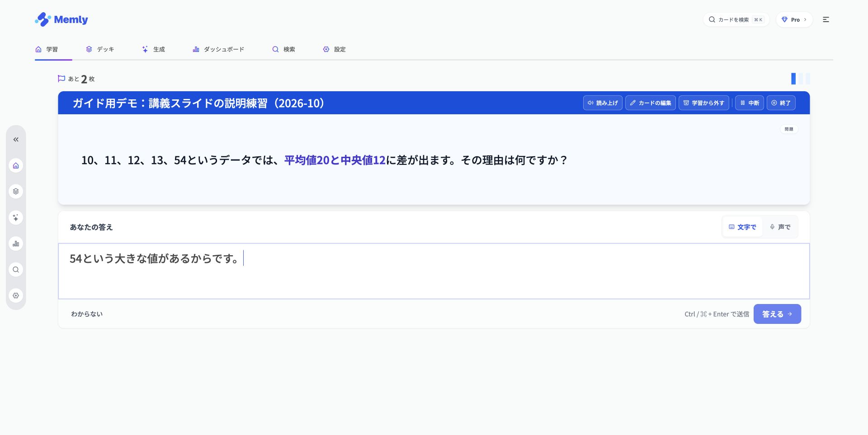Switch answer mode to 声で
Viewport: 868px width, 435px height.
click(x=780, y=227)
